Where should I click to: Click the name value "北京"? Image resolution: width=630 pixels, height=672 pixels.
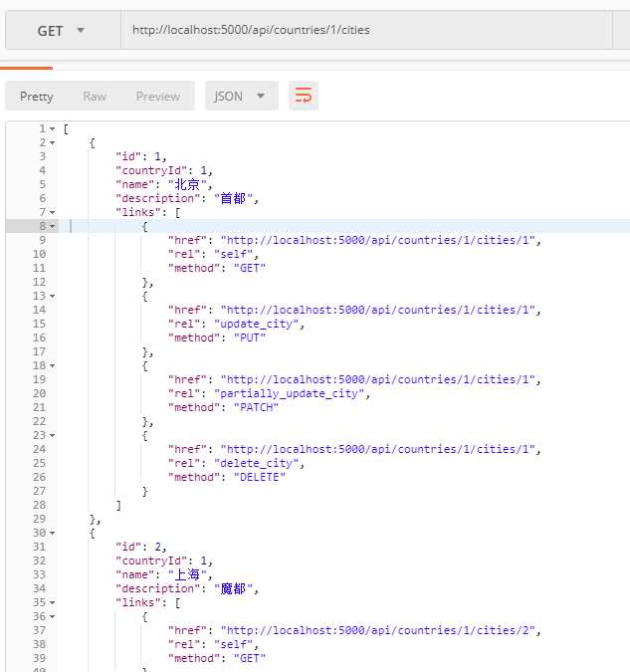click(x=187, y=184)
